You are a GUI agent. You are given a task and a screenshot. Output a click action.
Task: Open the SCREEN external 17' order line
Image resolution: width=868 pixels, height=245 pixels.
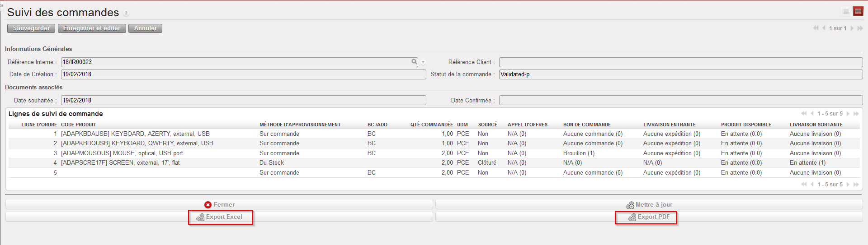tap(120, 163)
